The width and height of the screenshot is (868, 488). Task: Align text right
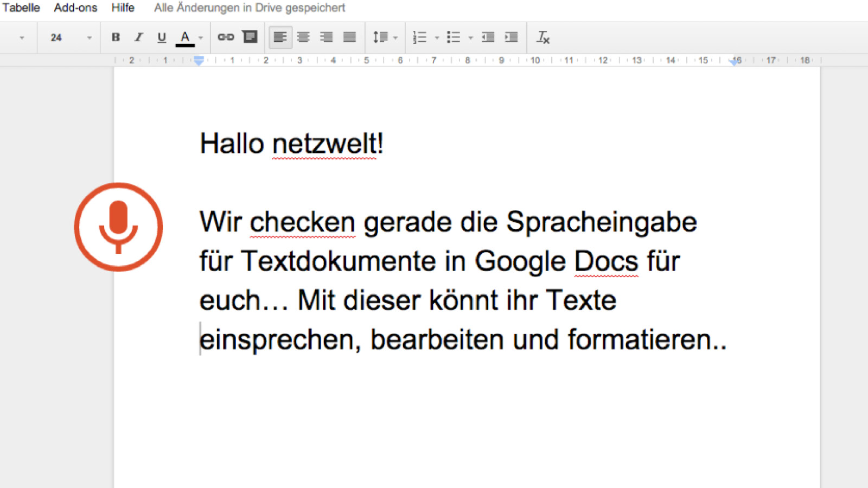[x=326, y=37]
